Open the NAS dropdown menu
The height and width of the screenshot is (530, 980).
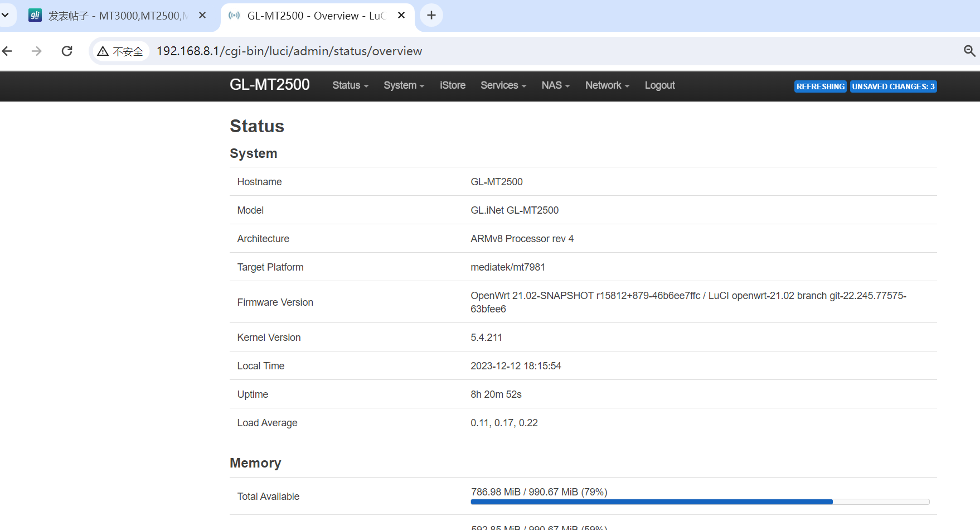point(555,85)
